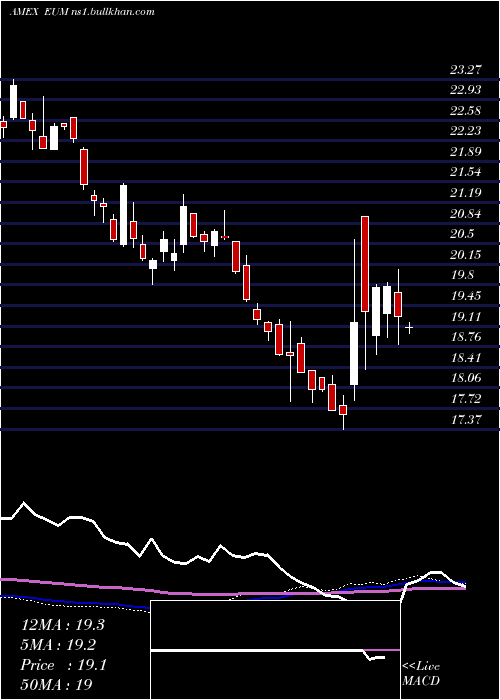Viewport: 500px width, 700px height.
Task: Click the 18.06 price axis label
Action: click(x=466, y=378)
